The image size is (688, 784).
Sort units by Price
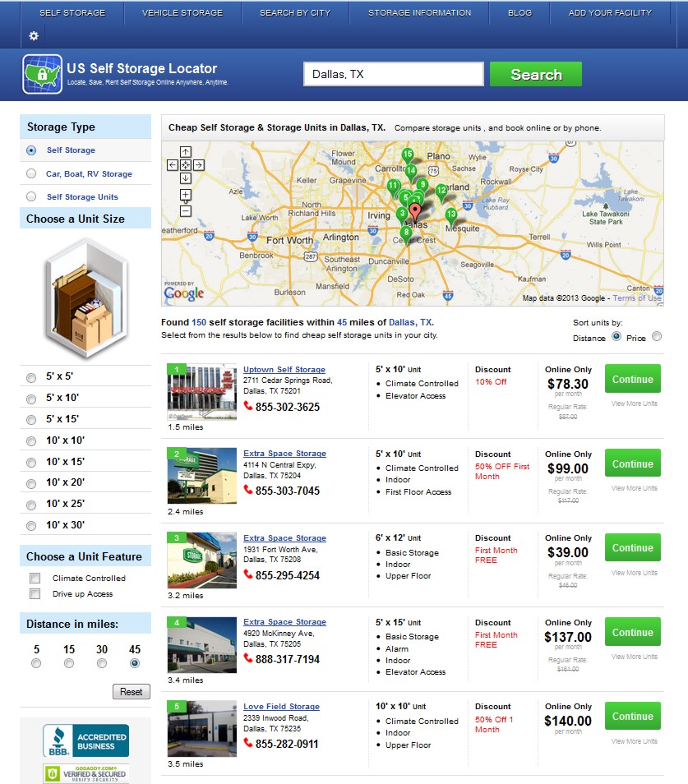pos(657,336)
